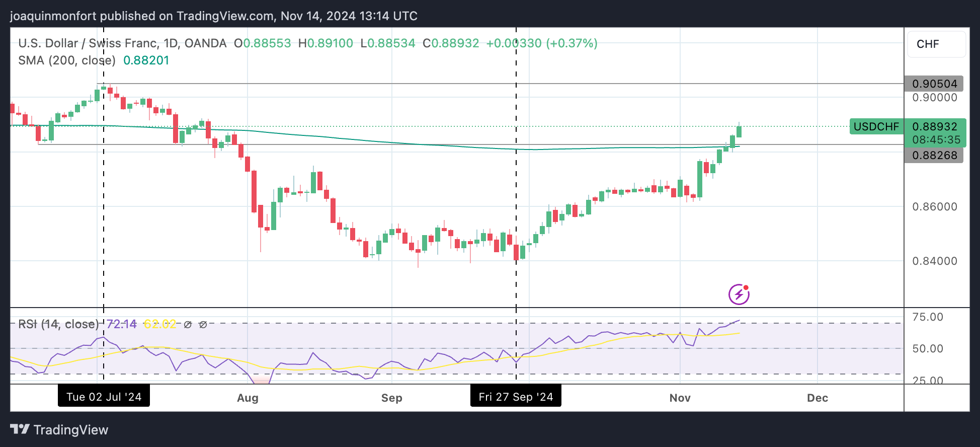
Task: Click the purple lightning bolt event icon
Action: click(x=739, y=294)
